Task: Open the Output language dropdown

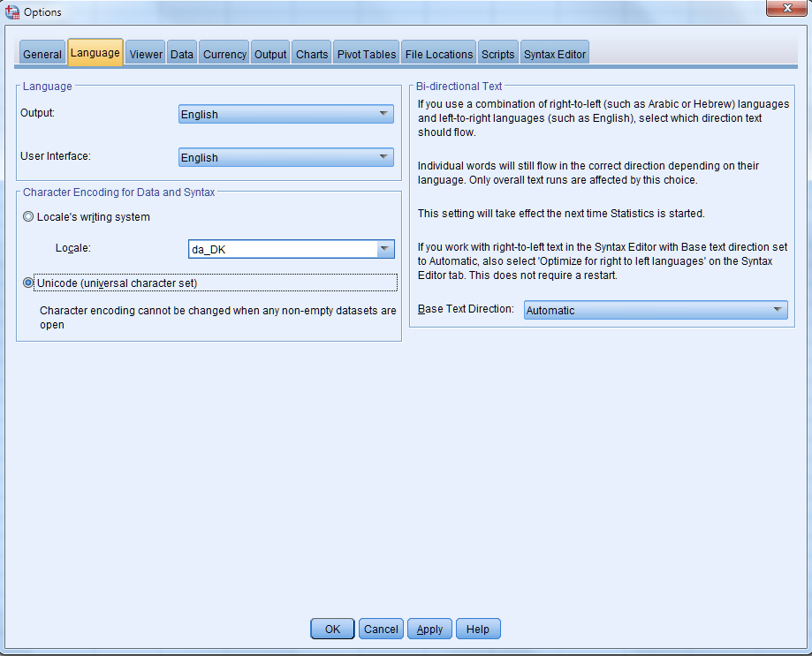Action: (x=285, y=114)
